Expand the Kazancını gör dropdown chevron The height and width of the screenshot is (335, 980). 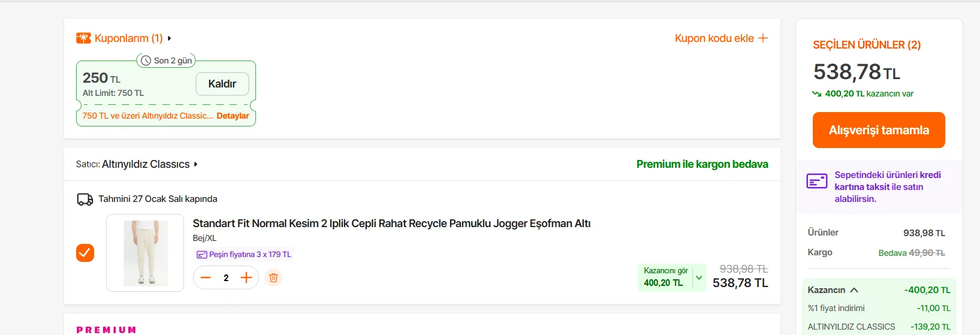[699, 277]
